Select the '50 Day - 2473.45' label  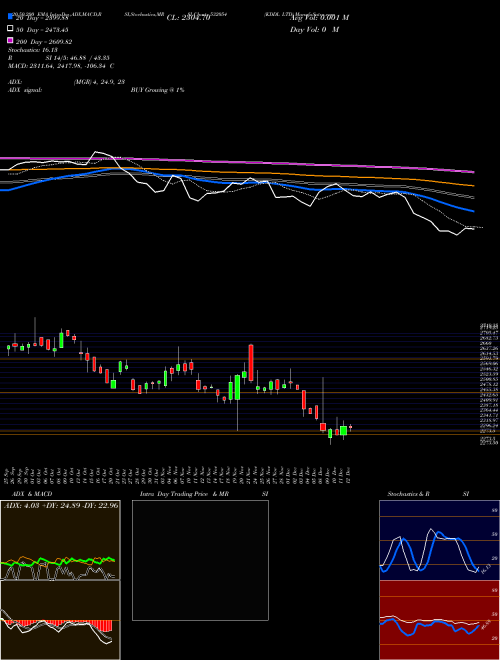pos(42,30)
